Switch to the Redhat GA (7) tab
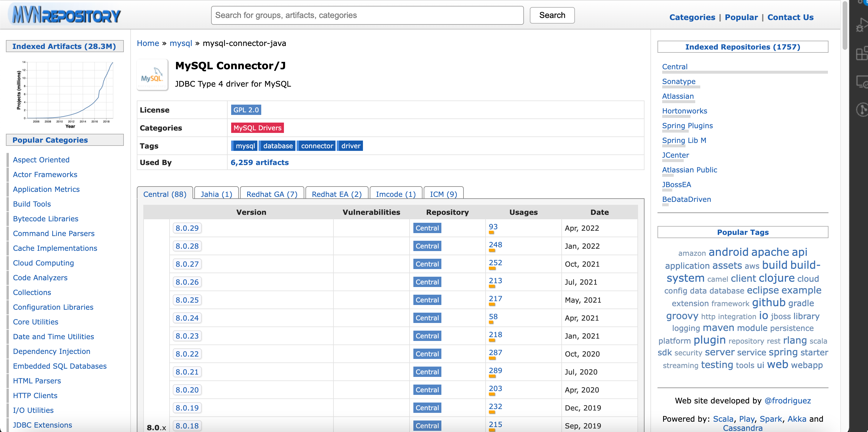The width and height of the screenshot is (868, 432). click(x=272, y=194)
